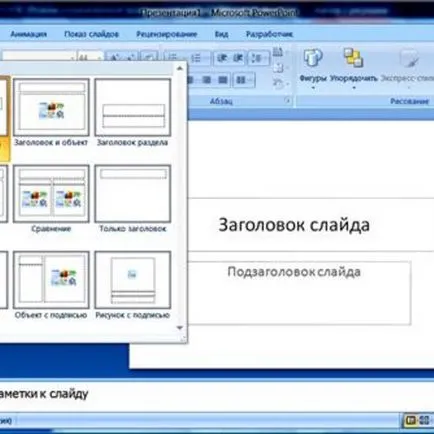Viewport: 434px width, 434px height.
Task: Open the font size dropdown showing 44
Action: (100, 57)
